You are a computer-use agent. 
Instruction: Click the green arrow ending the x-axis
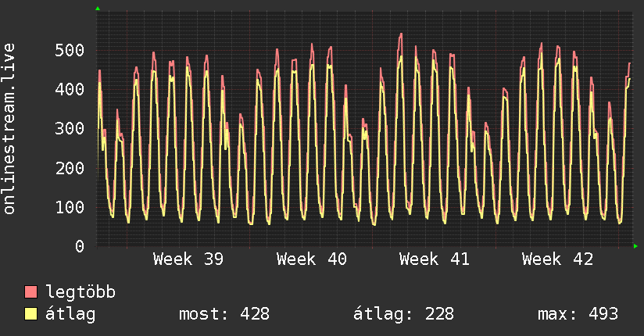(635, 246)
